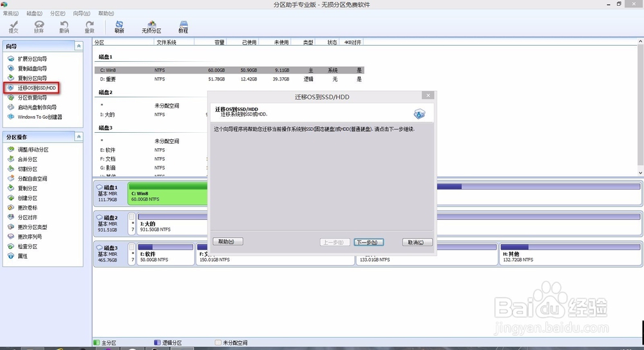644x350 pixels.
Task: Select the E: 软件 block in disk map
Action: (165, 254)
